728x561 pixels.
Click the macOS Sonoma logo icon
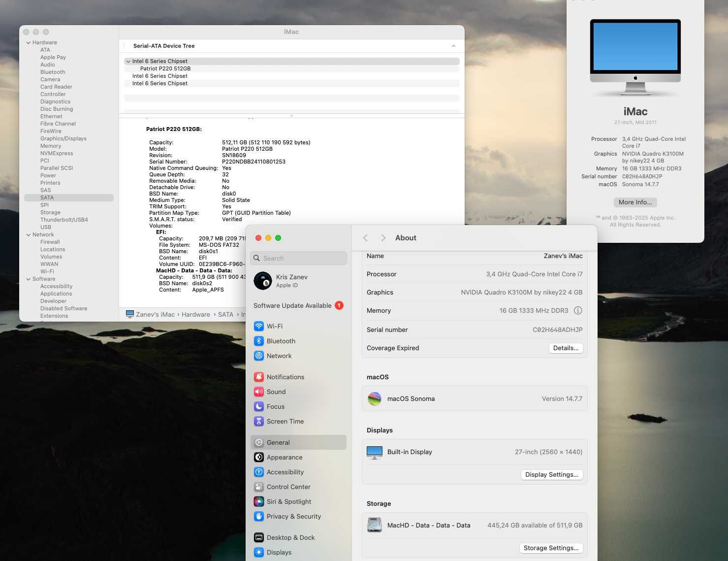click(x=375, y=398)
